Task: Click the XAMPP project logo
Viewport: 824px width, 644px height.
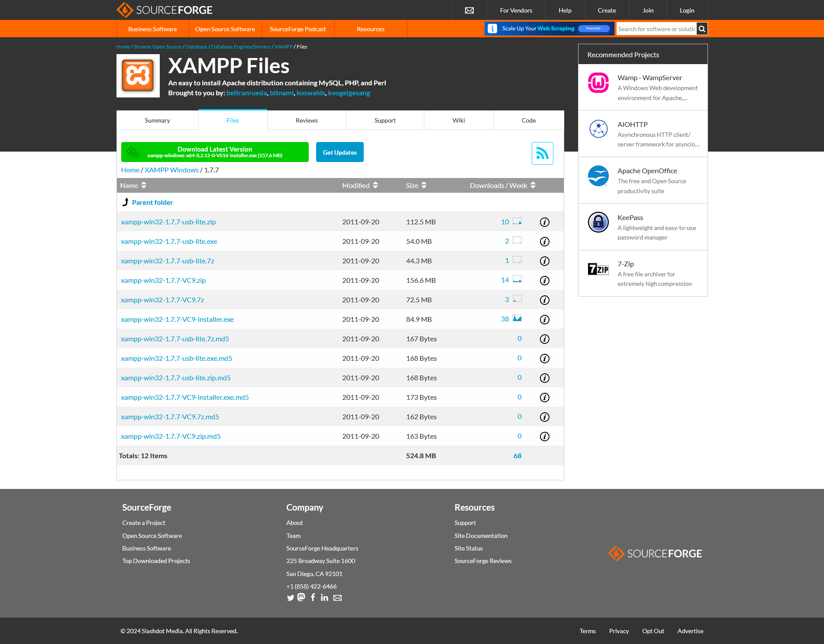Action: (138, 76)
